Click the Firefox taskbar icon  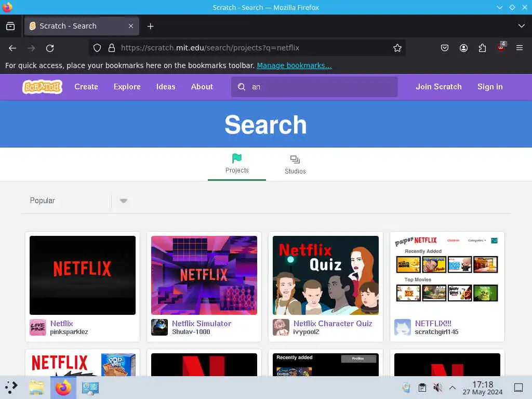click(63, 388)
